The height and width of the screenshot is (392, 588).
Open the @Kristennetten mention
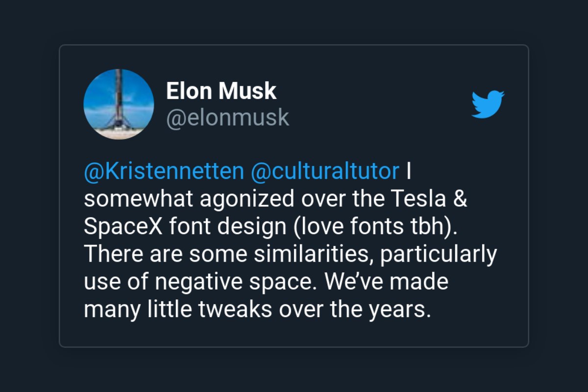(x=164, y=171)
